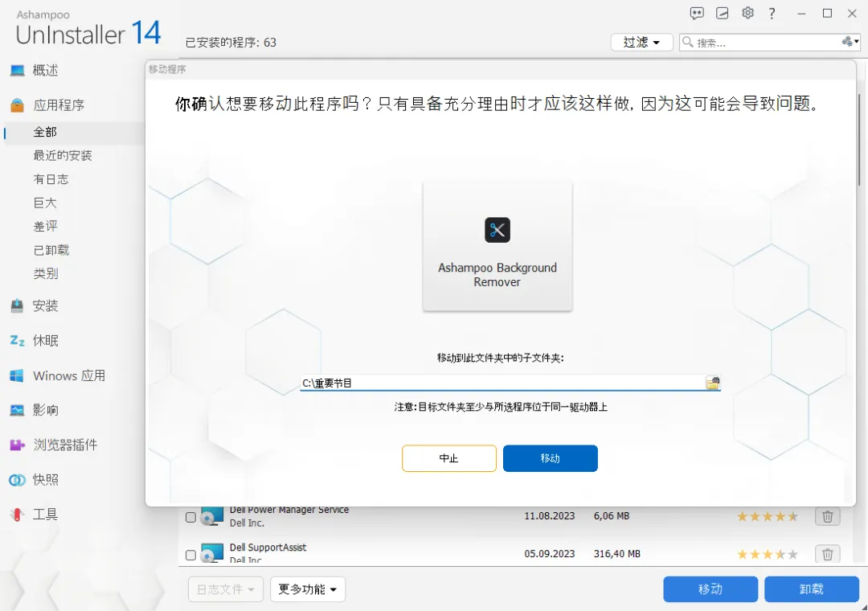Click the 概述 overview monitor icon
868x611 pixels.
coord(17,71)
